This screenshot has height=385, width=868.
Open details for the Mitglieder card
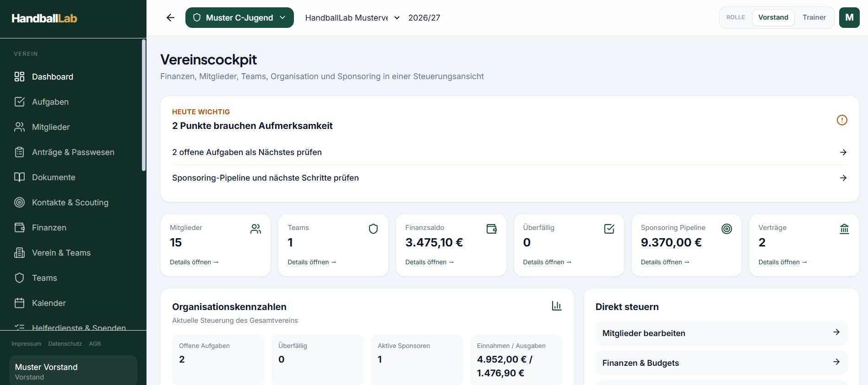click(194, 262)
